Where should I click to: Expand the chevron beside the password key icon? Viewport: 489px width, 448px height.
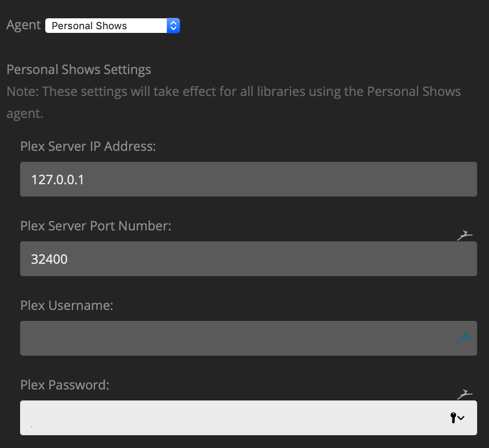(x=461, y=418)
